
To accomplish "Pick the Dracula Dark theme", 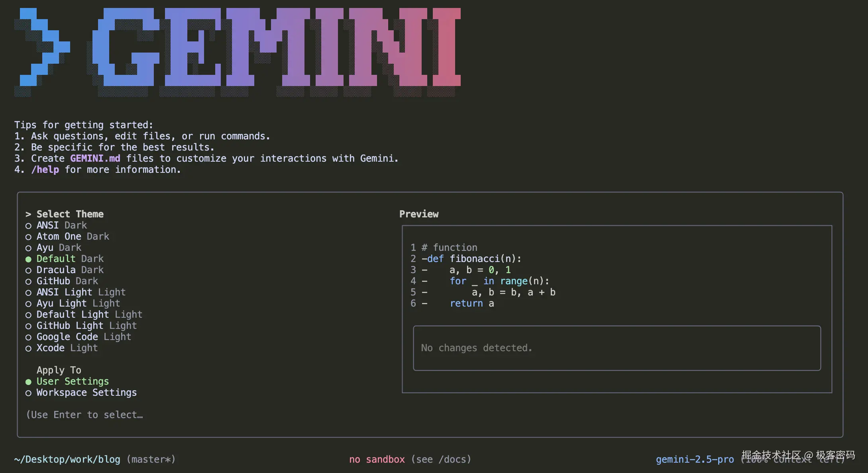I will (x=70, y=270).
